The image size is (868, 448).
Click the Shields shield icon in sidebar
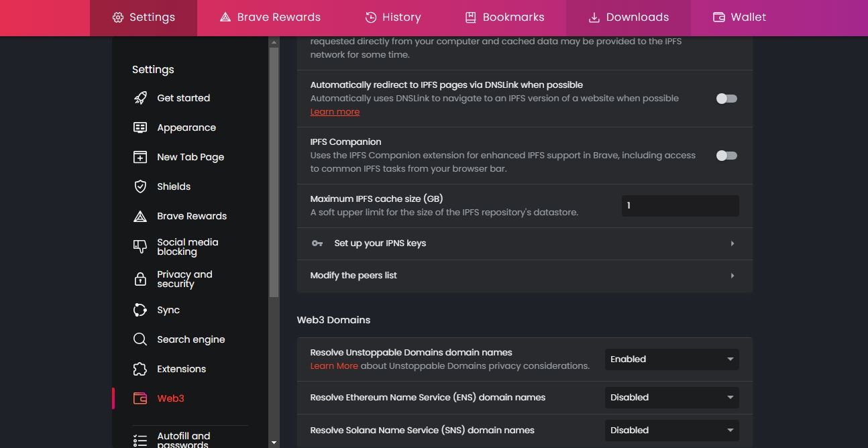click(x=140, y=186)
